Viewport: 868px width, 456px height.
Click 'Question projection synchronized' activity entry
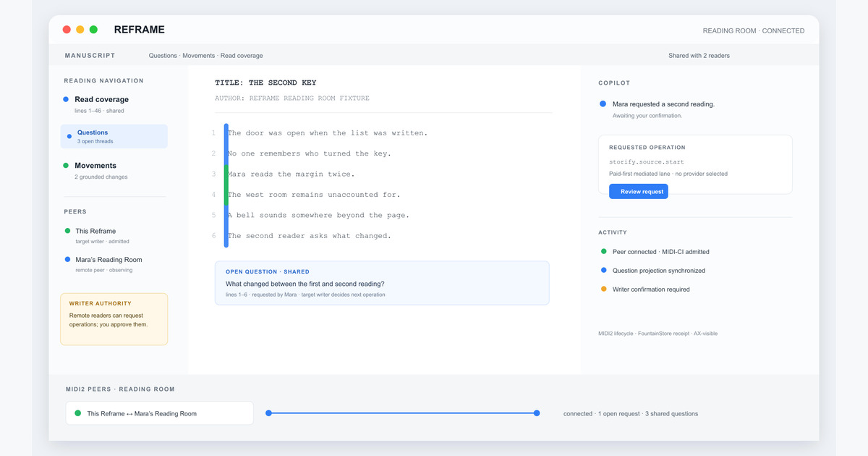[659, 271]
